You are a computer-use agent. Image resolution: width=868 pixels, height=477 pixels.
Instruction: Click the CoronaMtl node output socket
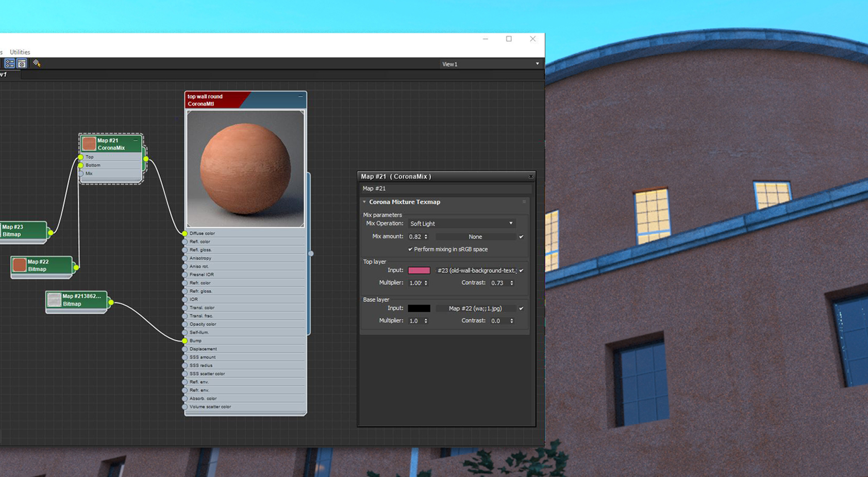311,253
